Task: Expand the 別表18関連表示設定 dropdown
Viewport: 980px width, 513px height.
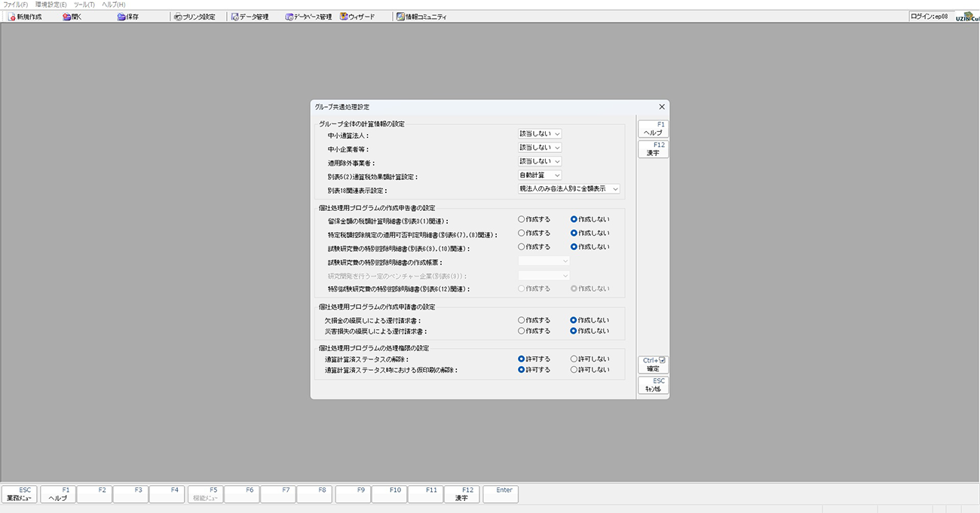Action: coord(569,189)
